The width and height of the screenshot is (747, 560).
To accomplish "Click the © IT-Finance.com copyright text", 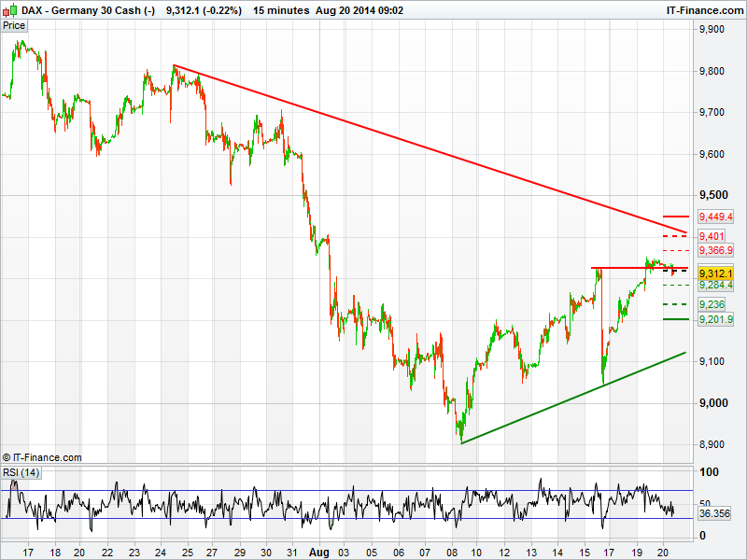I will click(42, 457).
